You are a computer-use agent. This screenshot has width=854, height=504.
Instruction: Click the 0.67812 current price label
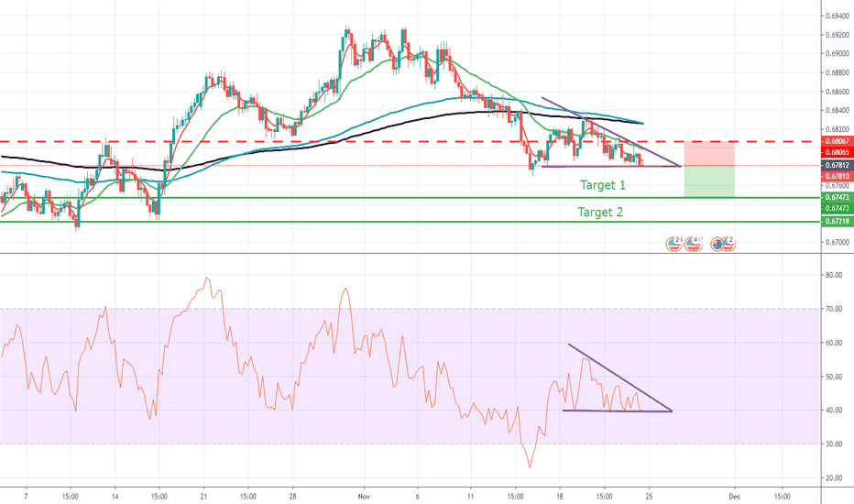(836, 165)
